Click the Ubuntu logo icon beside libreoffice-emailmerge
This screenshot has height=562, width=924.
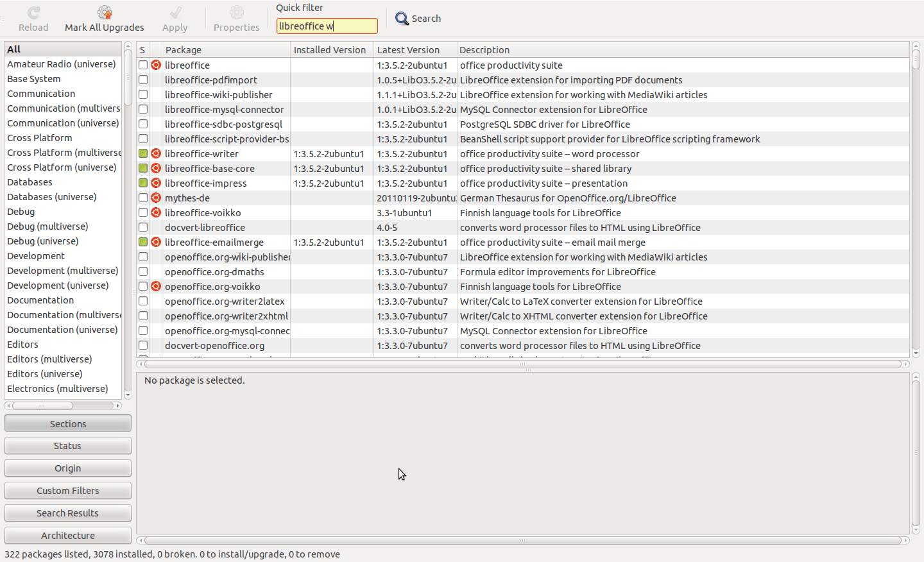(x=156, y=242)
